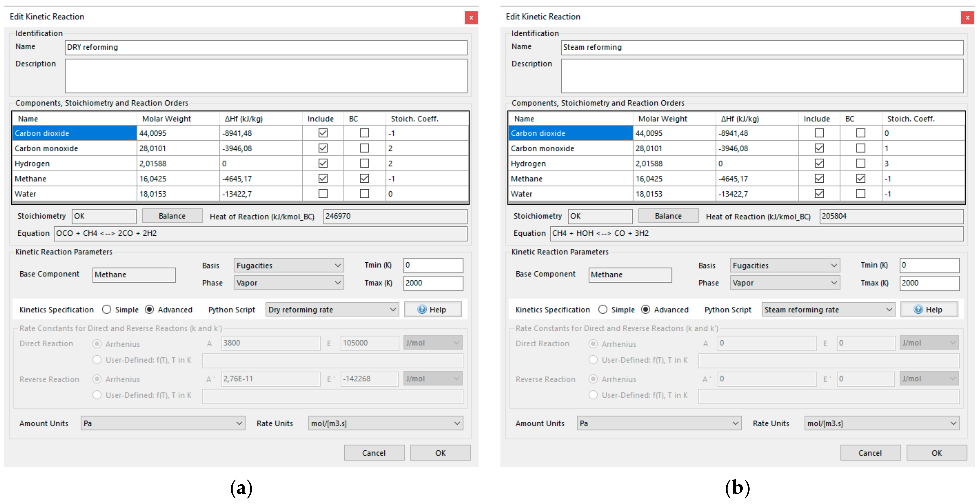The height and width of the screenshot is (504, 980).
Task: Open Rate Units dropdown in Steam reforming dialog
Action: [x=882, y=423]
